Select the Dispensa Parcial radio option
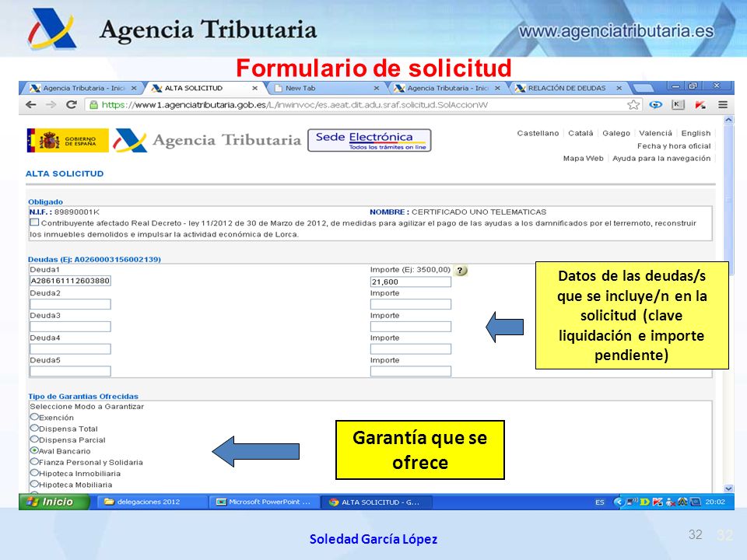The image size is (747, 560). (x=34, y=439)
